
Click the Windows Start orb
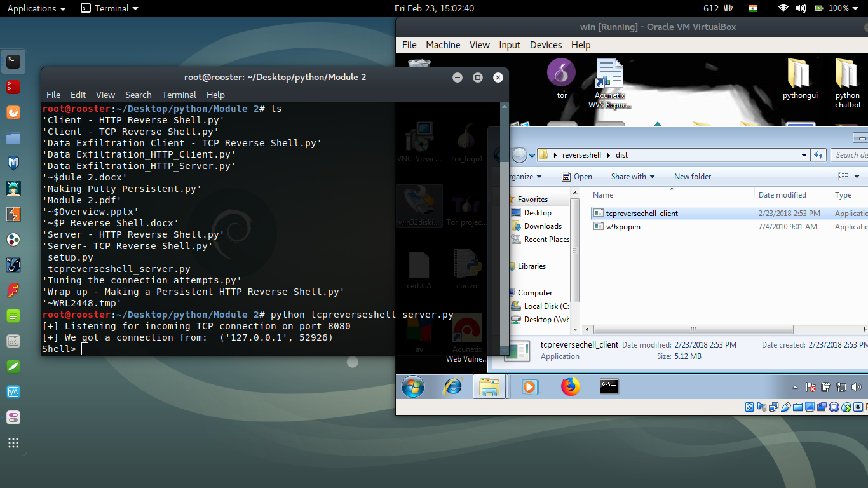(x=414, y=386)
